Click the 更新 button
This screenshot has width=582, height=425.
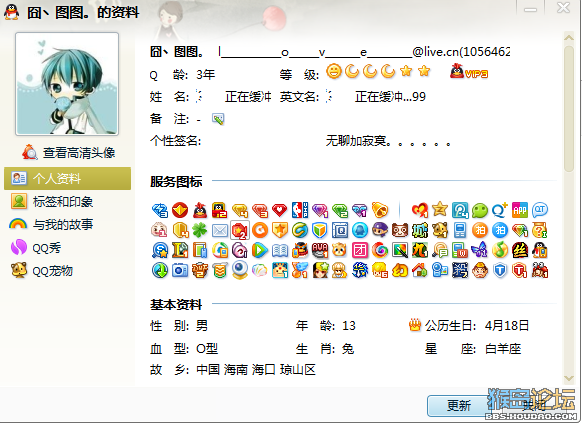(459, 405)
